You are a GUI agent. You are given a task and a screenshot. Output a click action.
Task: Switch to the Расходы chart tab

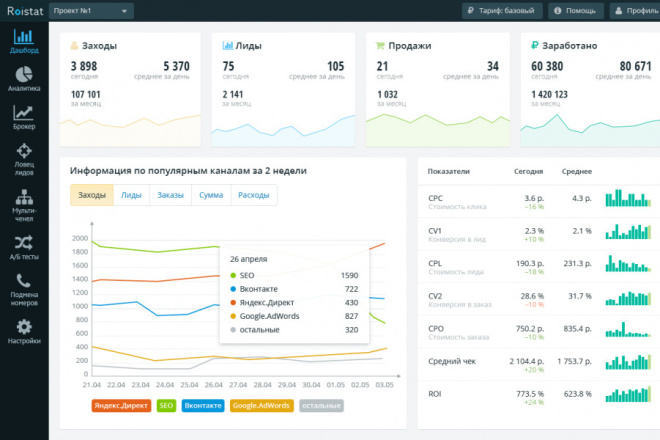[x=254, y=195]
